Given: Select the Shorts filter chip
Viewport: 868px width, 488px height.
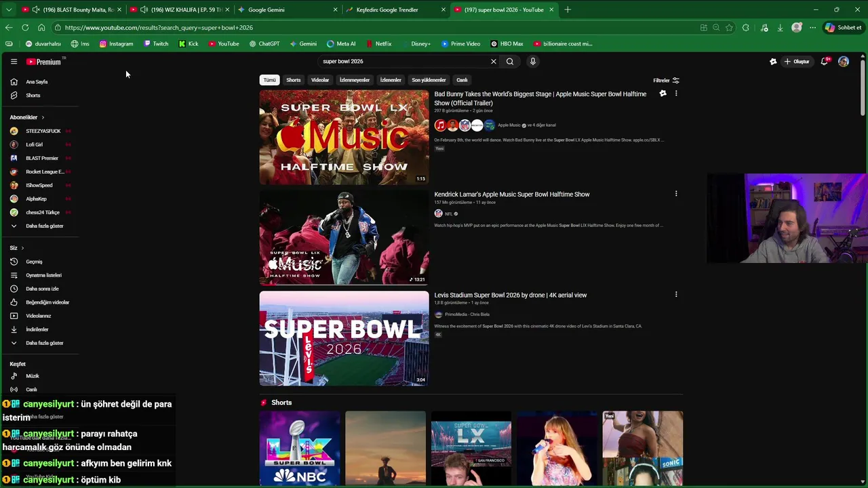Looking at the screenshot, I should [294, 80].
